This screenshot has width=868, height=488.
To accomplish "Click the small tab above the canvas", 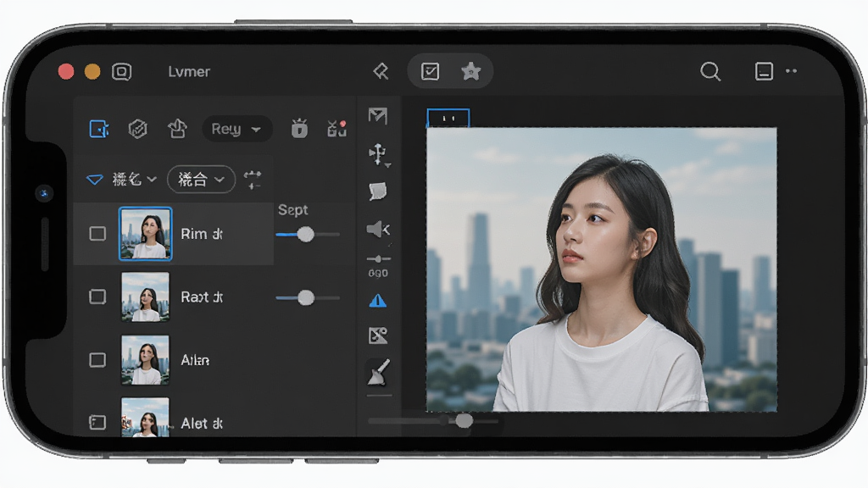I will 448,118.
